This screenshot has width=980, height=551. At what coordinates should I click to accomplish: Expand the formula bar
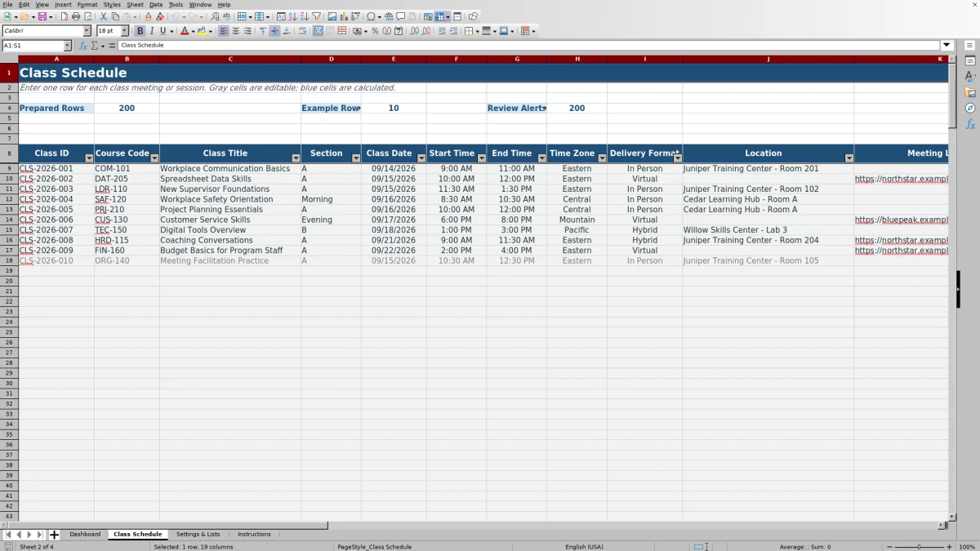[947, 46]
